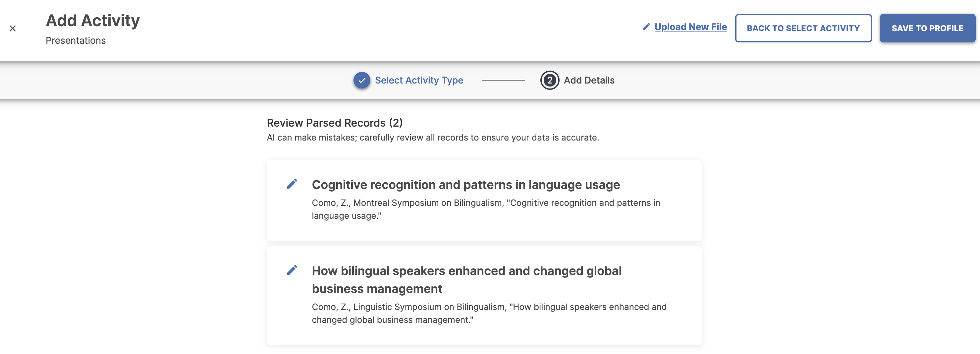Screen dimensions: 980x354
Task: Click the Presentations subtitle under Add Activity
Action: [76, 40]
